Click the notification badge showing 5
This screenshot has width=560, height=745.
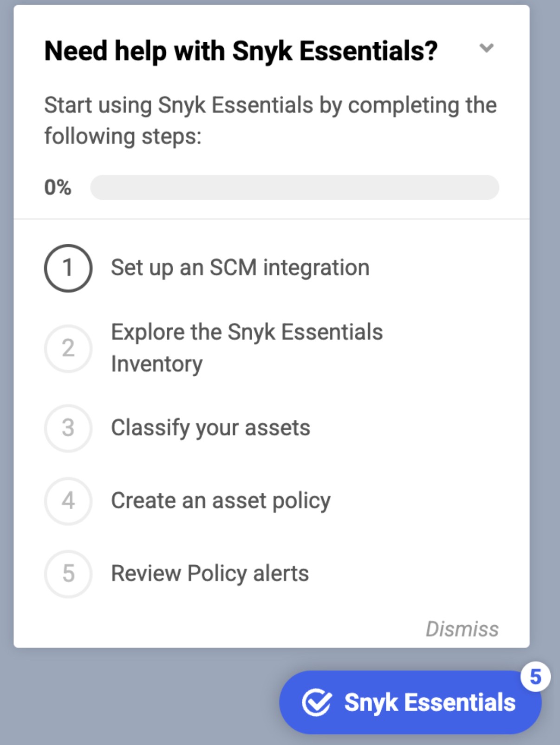click(x=535, y=677)
